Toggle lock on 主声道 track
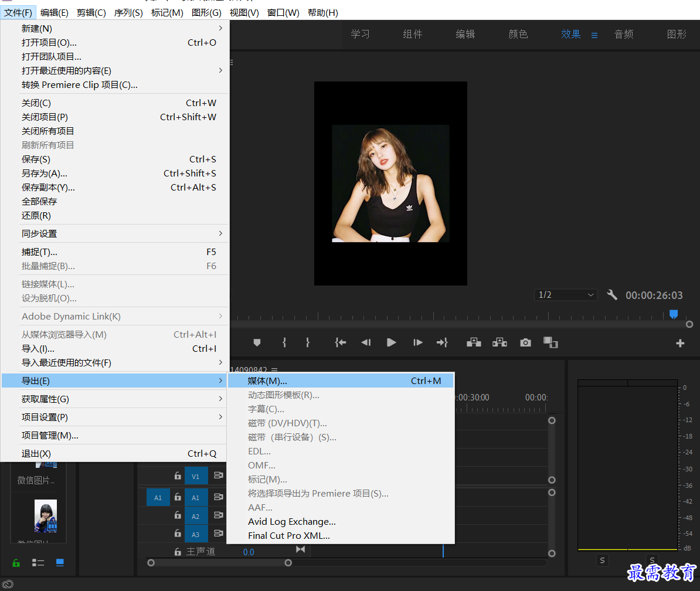 point(178,552)
